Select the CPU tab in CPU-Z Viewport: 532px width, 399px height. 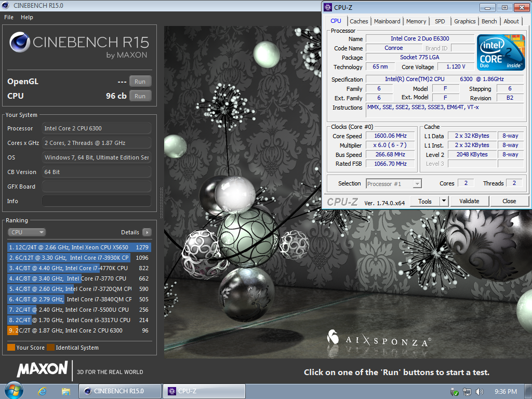336,21
